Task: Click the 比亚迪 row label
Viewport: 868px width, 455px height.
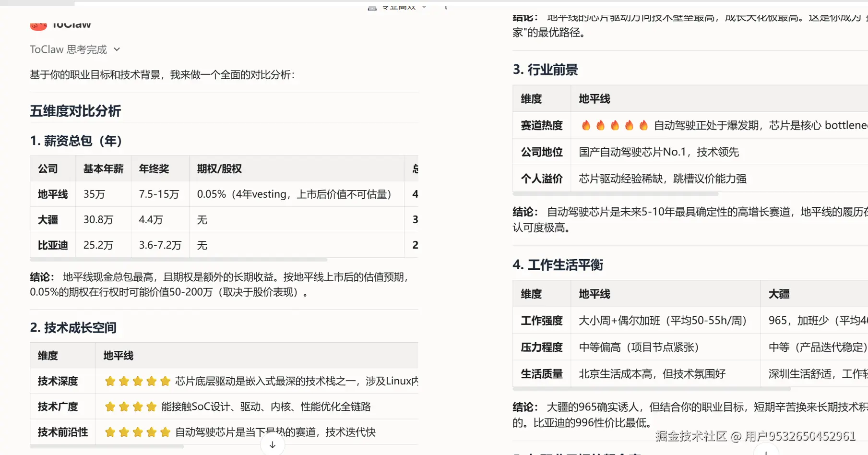Action: 53,245
